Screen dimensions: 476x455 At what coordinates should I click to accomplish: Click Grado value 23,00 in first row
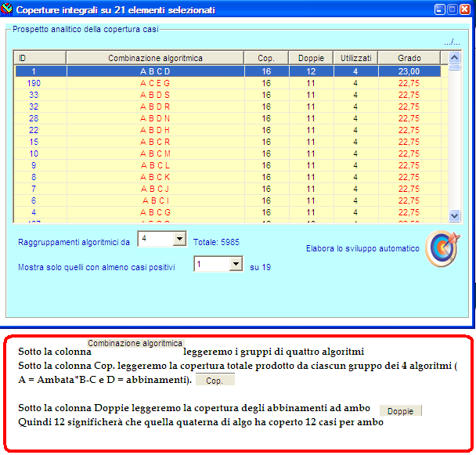(x=409, y=71)
